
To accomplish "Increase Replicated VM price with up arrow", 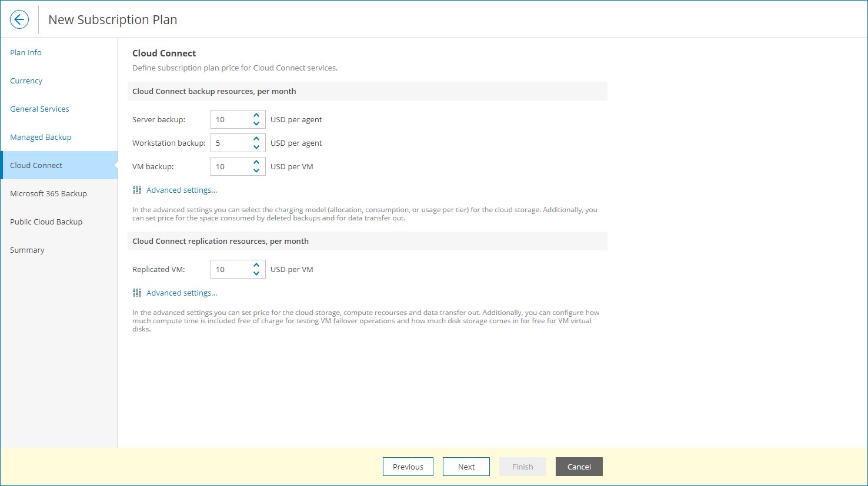I will pos(256,265).
